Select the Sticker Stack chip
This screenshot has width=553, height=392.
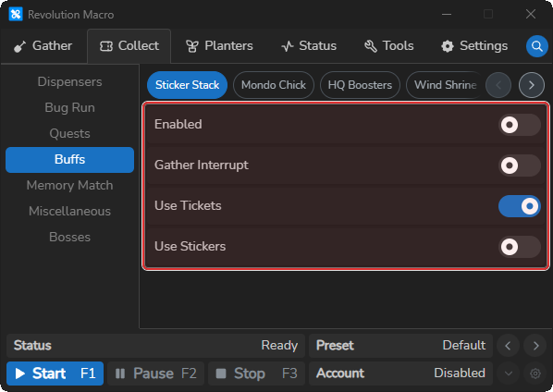188,85
